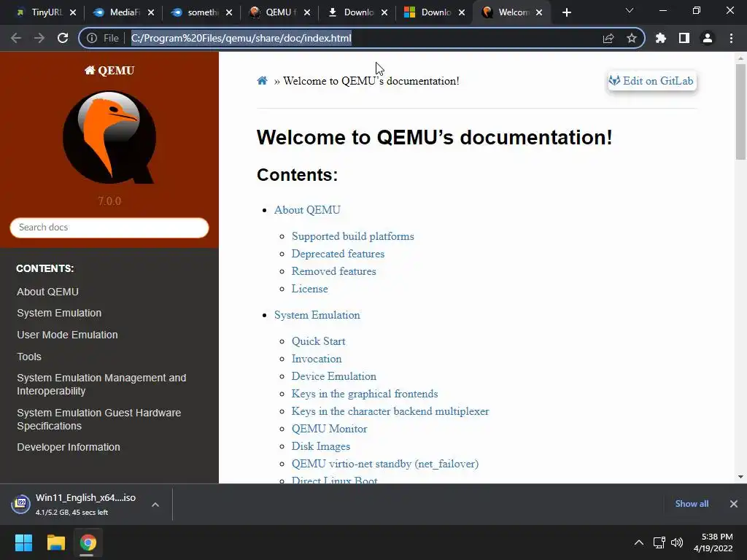Open the Chrome three-dot menu

tap(731, 38)
